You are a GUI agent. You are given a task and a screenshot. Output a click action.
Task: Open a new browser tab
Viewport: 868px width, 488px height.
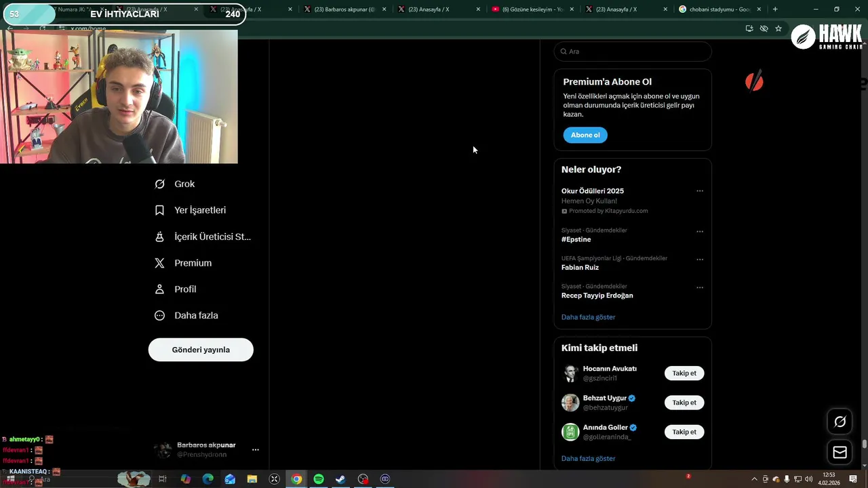click(775, 9)
